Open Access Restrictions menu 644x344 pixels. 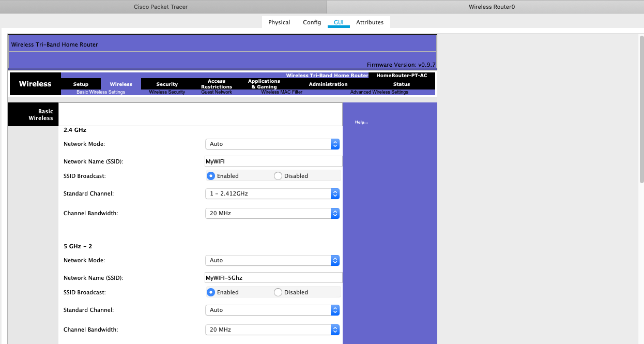217,84
